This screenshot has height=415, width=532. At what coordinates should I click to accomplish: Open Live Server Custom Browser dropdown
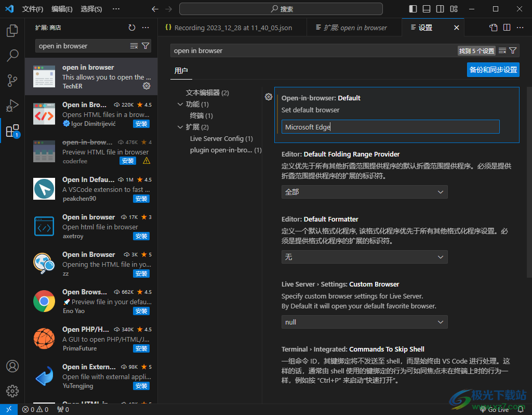click(x=364, y=322)
